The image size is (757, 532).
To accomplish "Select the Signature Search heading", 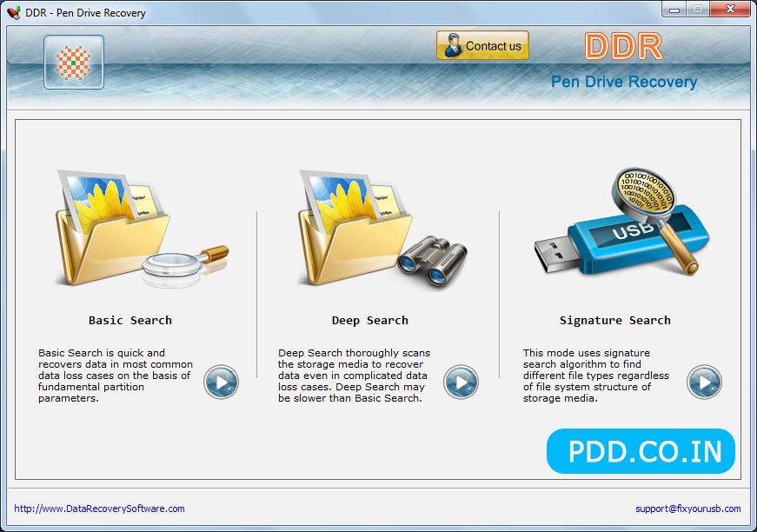I will (x=615, y=321).
